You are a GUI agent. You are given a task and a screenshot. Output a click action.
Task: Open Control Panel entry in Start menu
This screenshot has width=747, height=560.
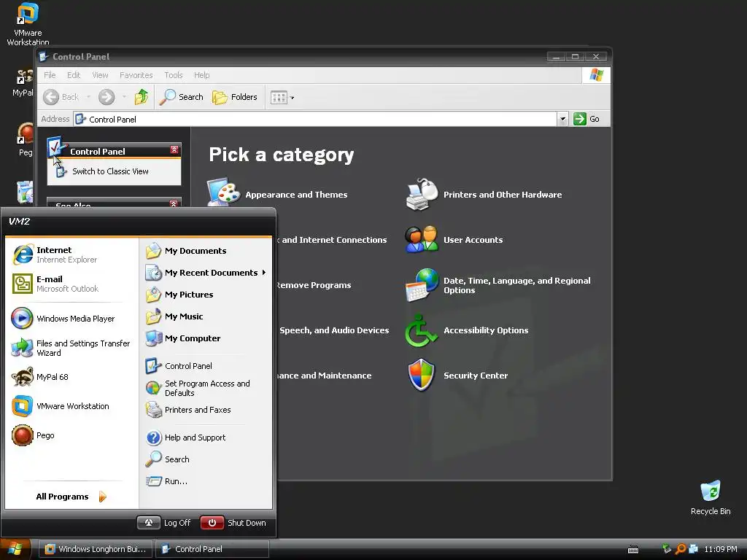205,366
